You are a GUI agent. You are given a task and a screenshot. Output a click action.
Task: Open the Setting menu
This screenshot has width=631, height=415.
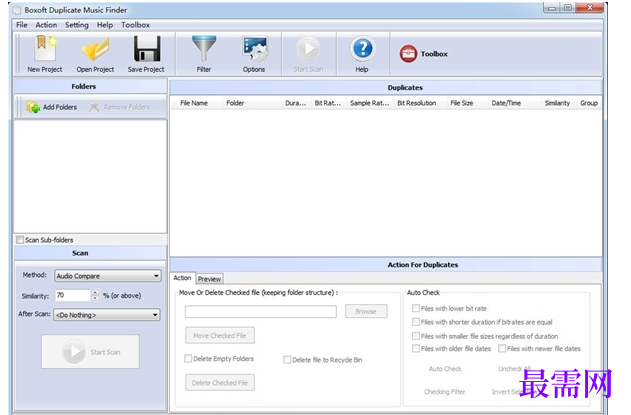[76, 24]
